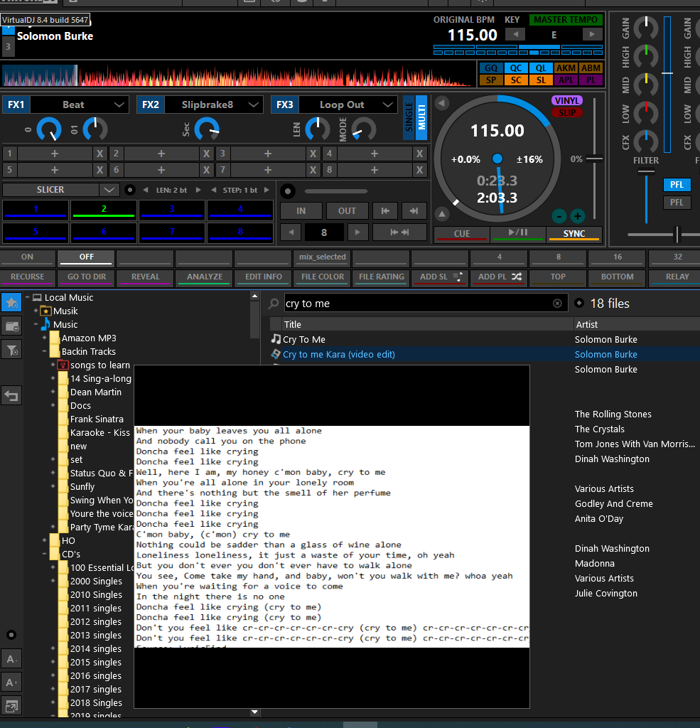Select the QC pad page
The width and height of the screenshot is (700, 728).
[x=516, y=68]
